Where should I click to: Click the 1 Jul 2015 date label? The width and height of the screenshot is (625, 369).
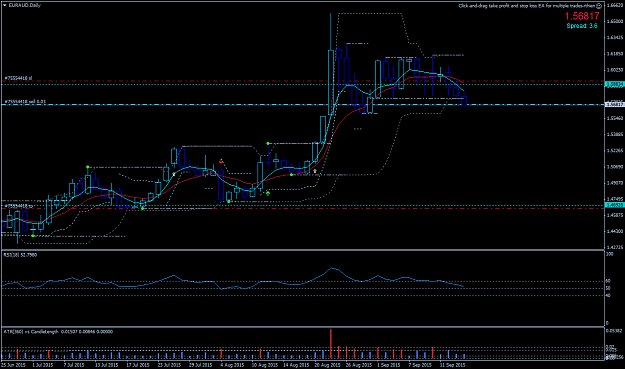(43, 365)
